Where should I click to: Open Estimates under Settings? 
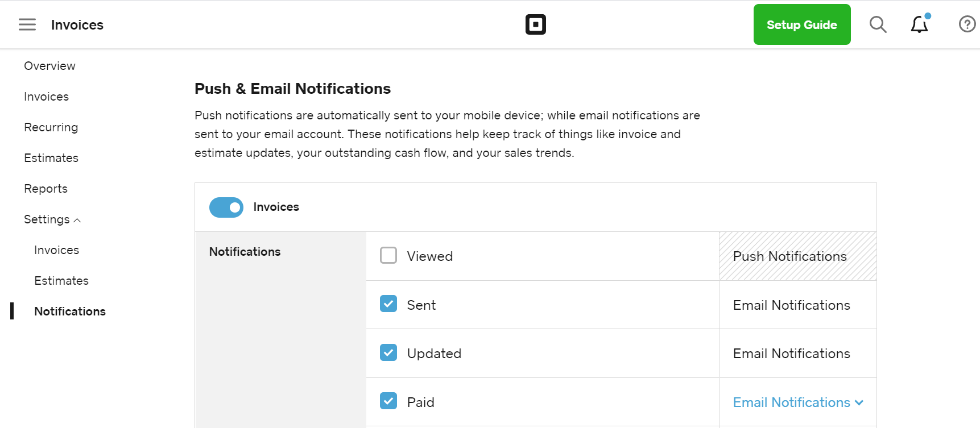pos(61,281)
